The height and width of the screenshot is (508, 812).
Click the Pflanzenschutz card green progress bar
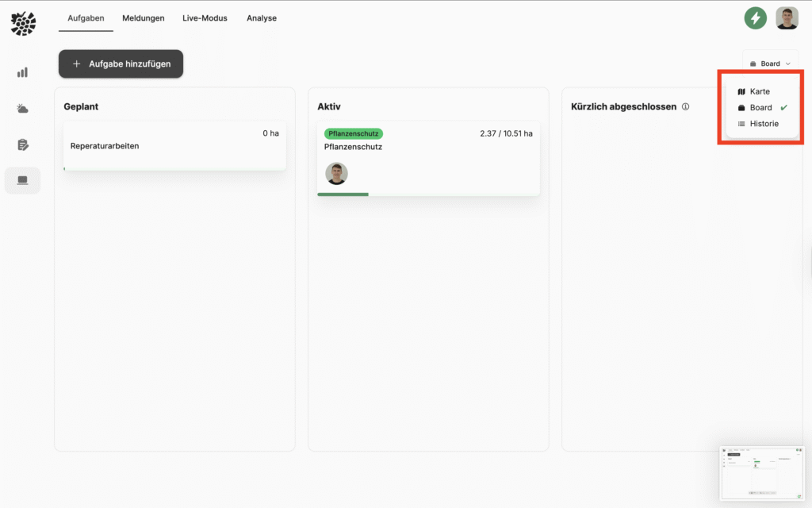coord(343,194)
